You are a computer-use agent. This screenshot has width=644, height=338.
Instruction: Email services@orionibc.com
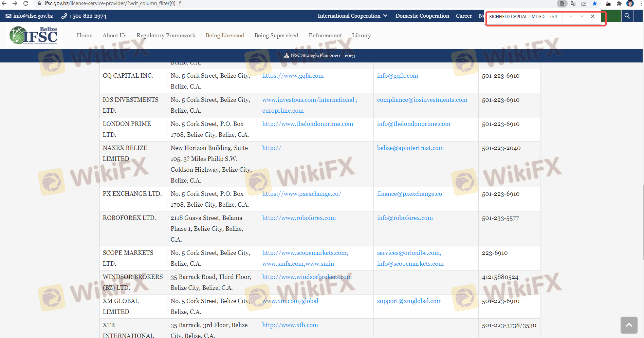click(x=409, y=253)
